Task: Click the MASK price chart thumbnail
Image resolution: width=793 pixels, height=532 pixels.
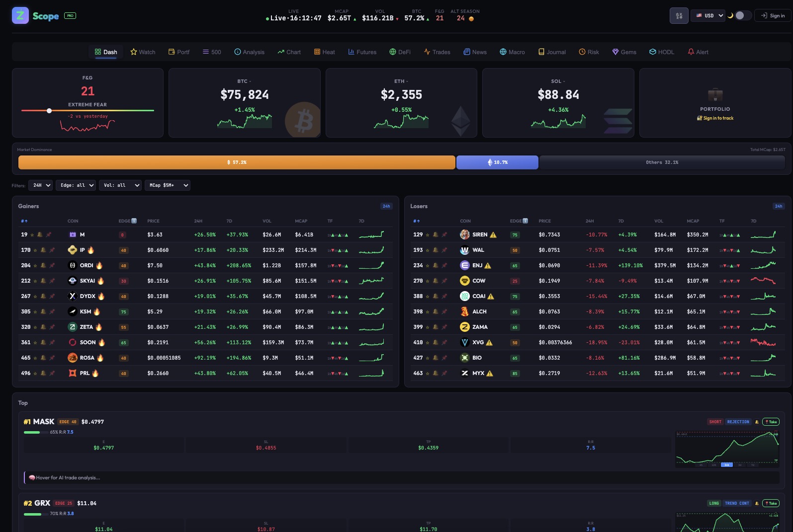Action: pyautogui.click(x=727, y=449)
